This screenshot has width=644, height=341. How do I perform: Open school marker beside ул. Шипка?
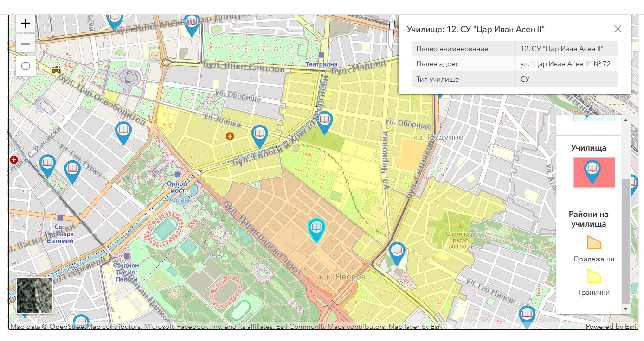pos(259,136)
